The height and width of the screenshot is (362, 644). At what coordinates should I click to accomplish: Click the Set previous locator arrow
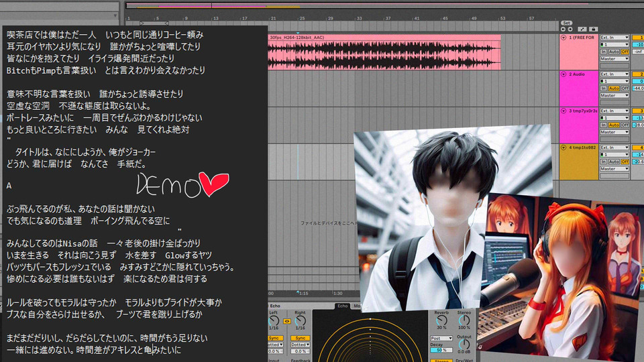[563, 29]
